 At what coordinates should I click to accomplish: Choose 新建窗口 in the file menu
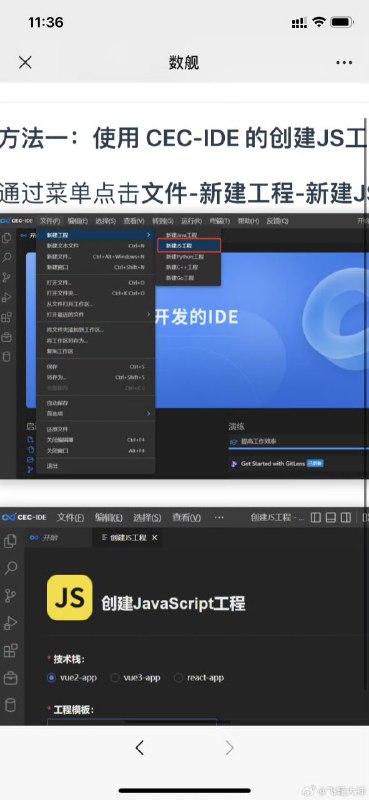95,267
